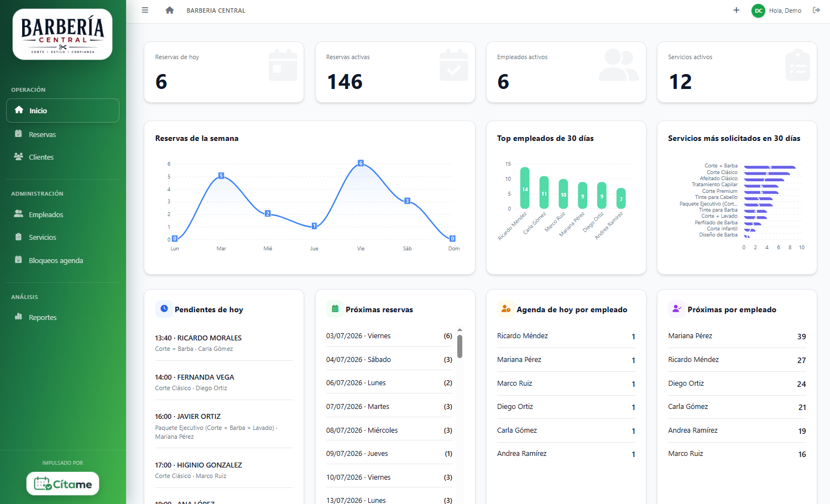Toggle the hamburger sidebar menu icon

point(145,10)
